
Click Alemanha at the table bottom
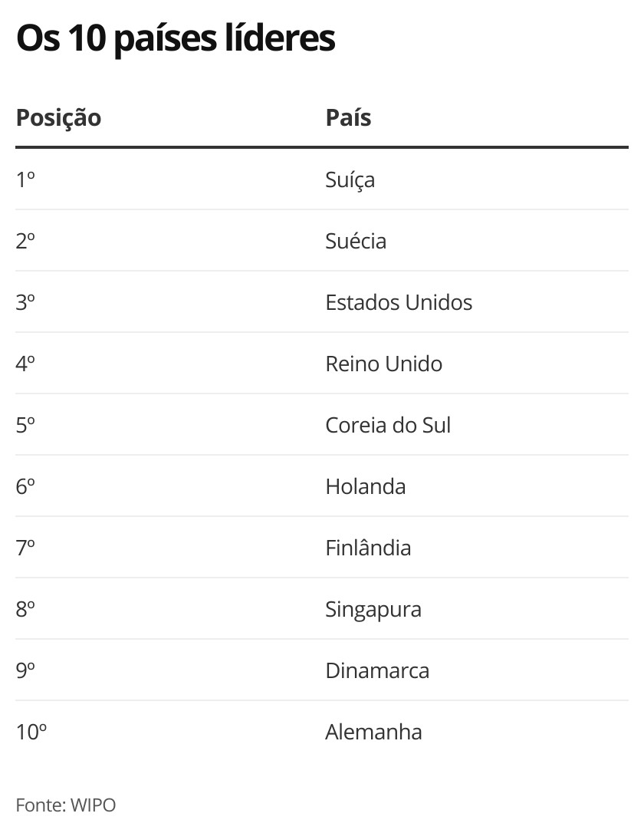(x=373, y=732)
